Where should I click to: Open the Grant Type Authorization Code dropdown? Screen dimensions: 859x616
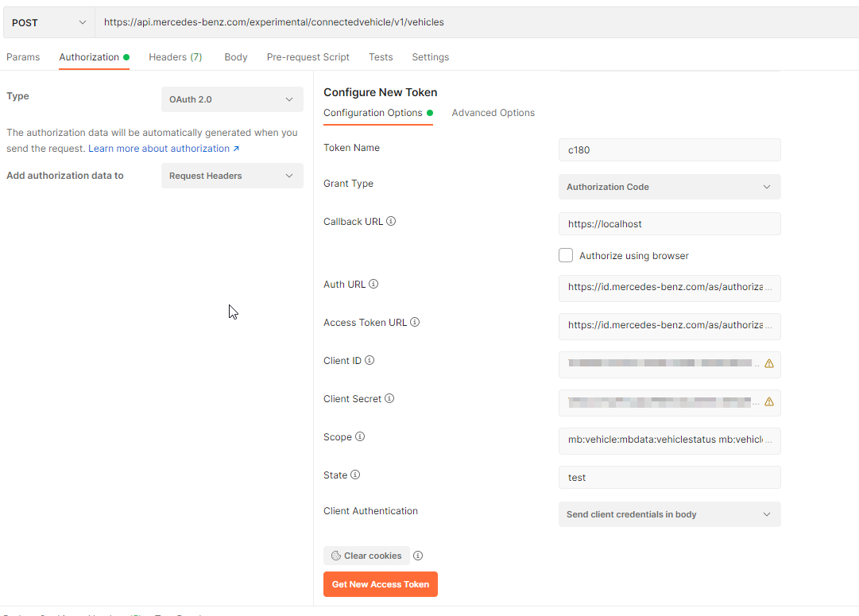click(x=669, y=187)
